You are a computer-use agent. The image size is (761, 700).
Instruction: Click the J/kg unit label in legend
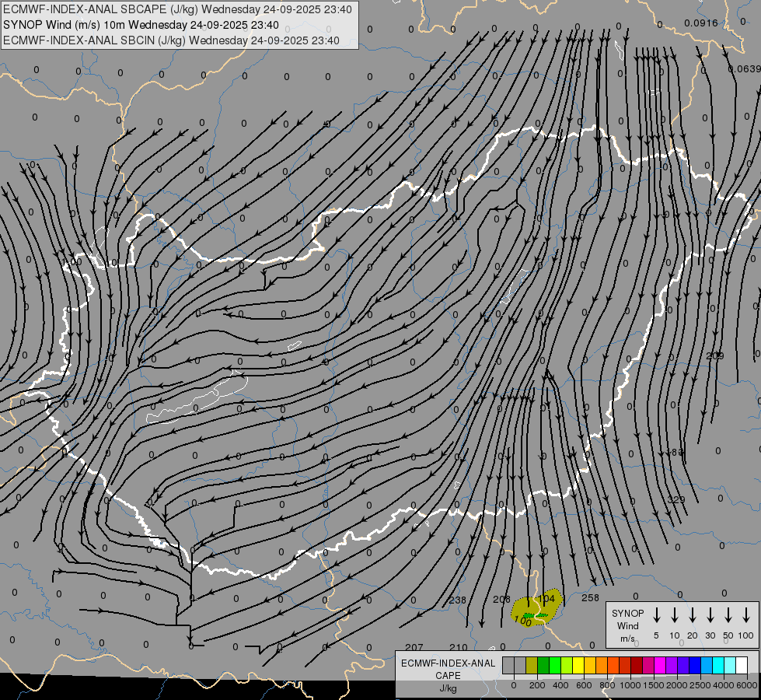448,688
